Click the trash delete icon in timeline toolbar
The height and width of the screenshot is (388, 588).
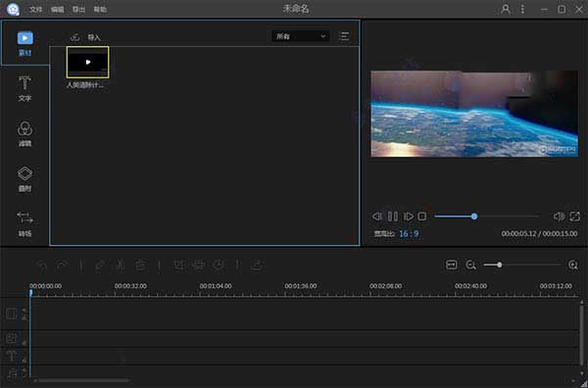(140, 266)
